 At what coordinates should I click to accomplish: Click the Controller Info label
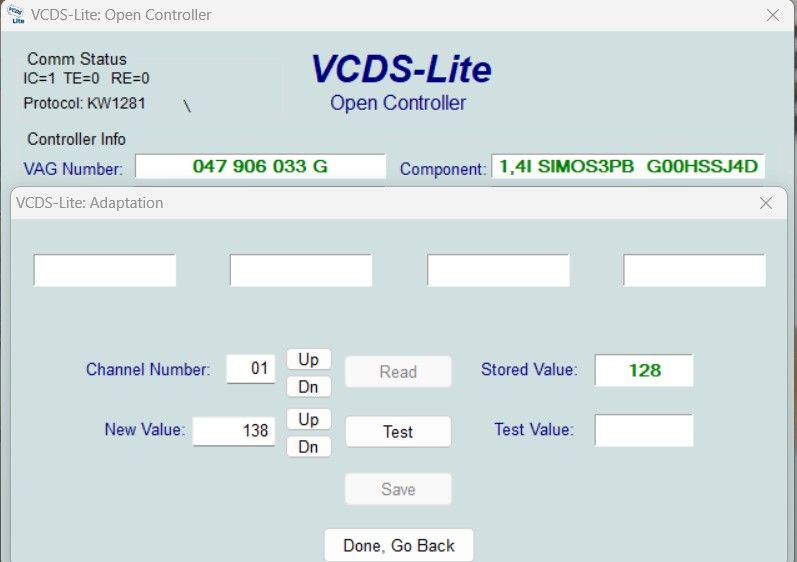pos(76,139)
